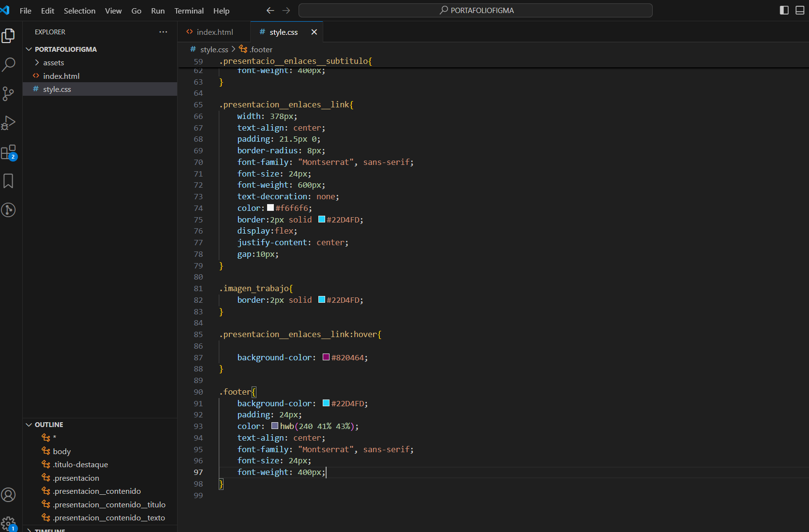The image size is (809, 532).
Task: Click the VS Code logo icon
Action: pos(5,10)
